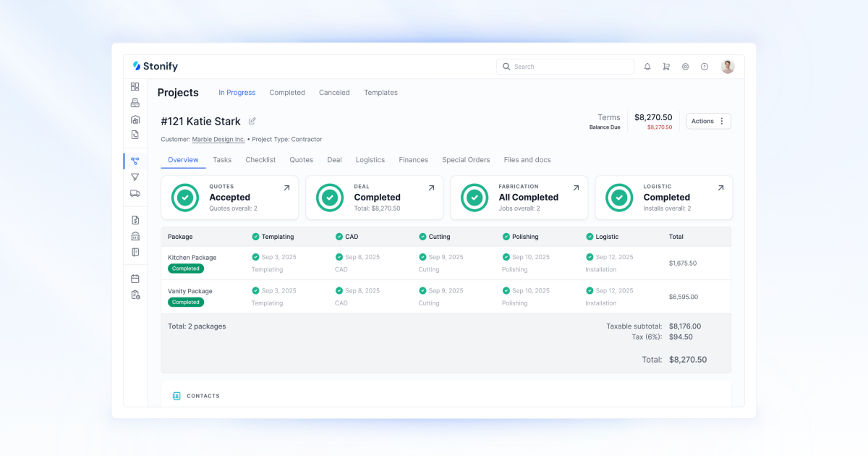Open Logistic card with its arrow icon
Viewport: 868px width, 456px height.
pyautogui.click(x=720, y=187)
